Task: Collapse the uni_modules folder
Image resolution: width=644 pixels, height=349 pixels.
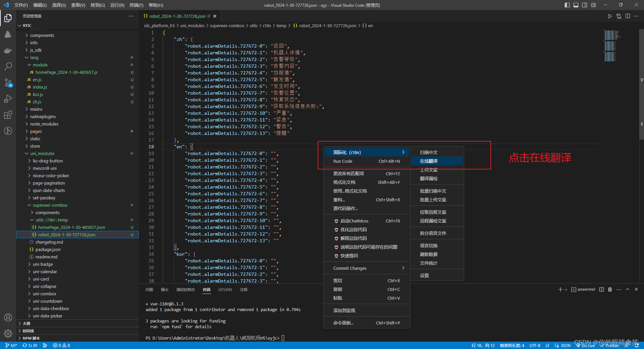Action: [77, 153]
